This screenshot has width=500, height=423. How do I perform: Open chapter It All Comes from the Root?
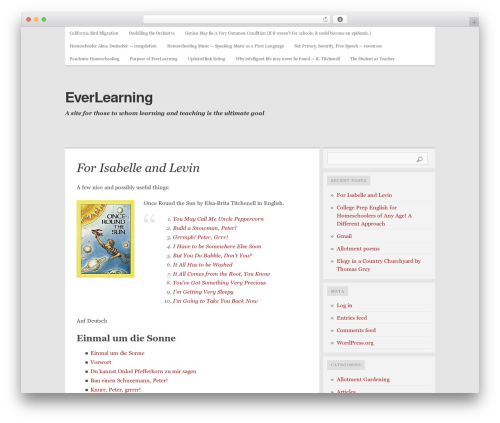221,274
